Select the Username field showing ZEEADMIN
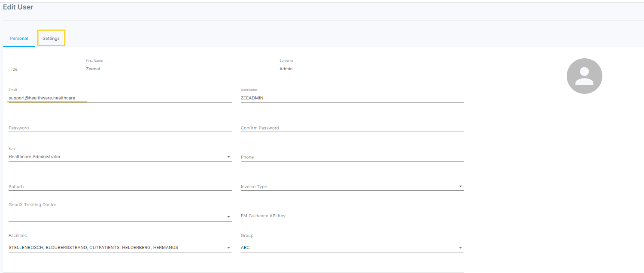 point(352,98)
